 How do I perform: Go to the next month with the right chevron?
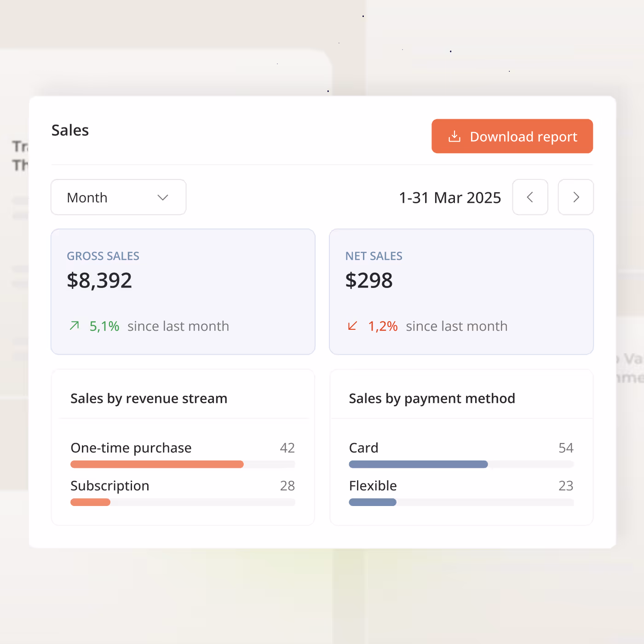click(576, 197)
